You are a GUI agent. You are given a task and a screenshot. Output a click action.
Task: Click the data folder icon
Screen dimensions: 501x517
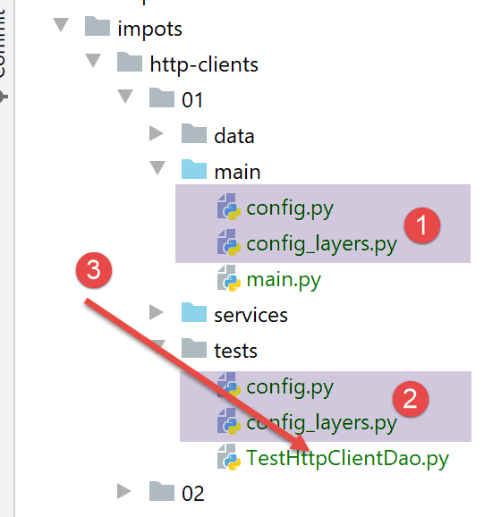(194, 133)
